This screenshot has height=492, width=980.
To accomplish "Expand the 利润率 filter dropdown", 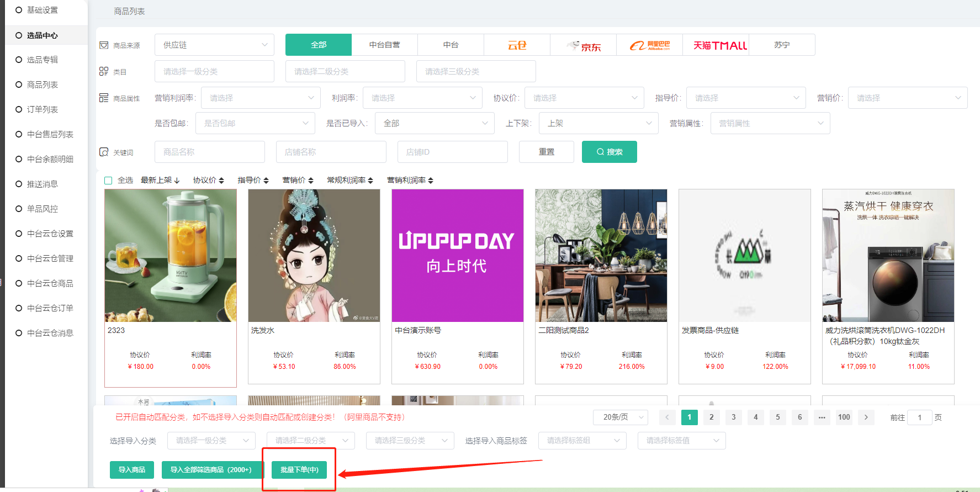I will pos(422,98).
